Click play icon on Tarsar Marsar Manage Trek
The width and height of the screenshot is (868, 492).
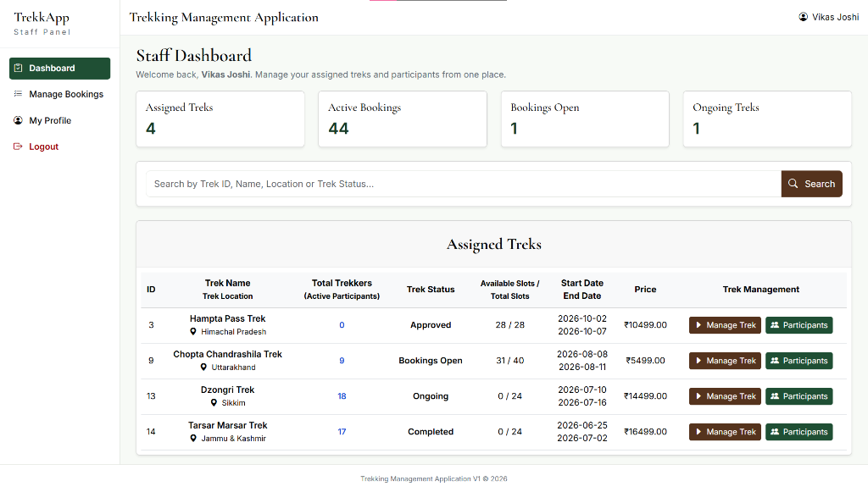click(x=698, y=432)
